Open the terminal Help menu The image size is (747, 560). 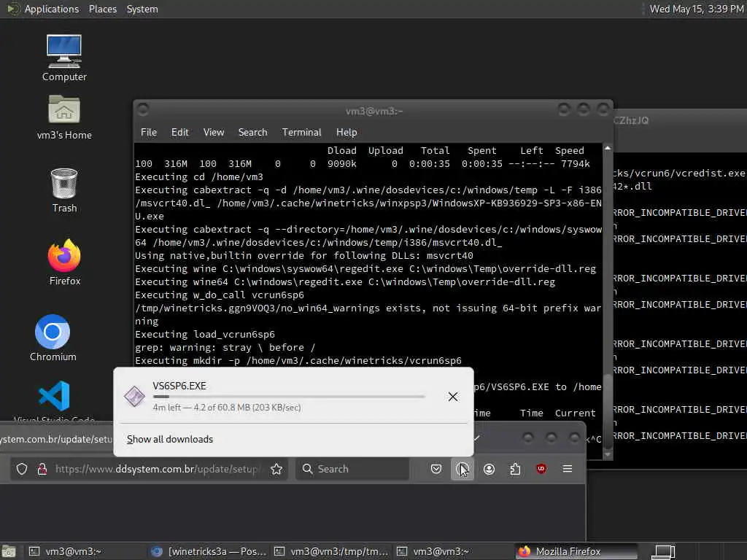click(347, 133)
